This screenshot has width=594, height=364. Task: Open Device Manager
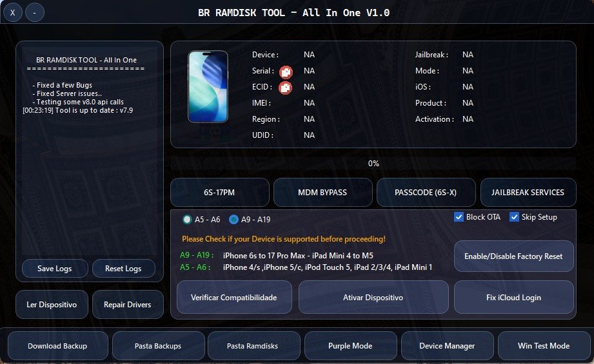coord(448,346)
